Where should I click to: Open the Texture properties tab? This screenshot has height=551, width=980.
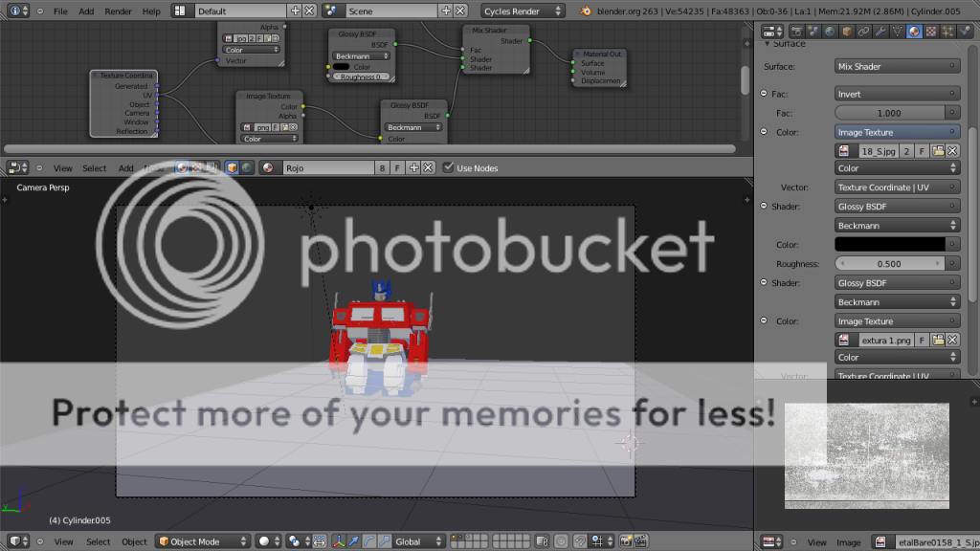pos(931,32)
